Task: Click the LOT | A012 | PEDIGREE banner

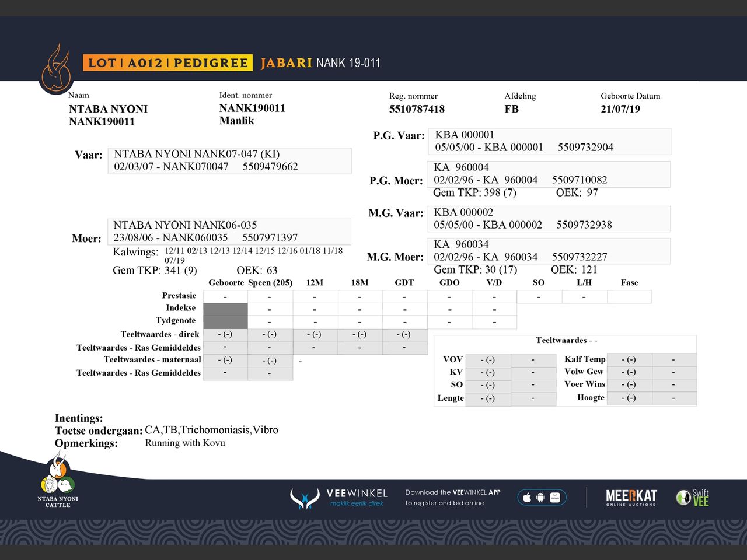Action: coord(167,63)
